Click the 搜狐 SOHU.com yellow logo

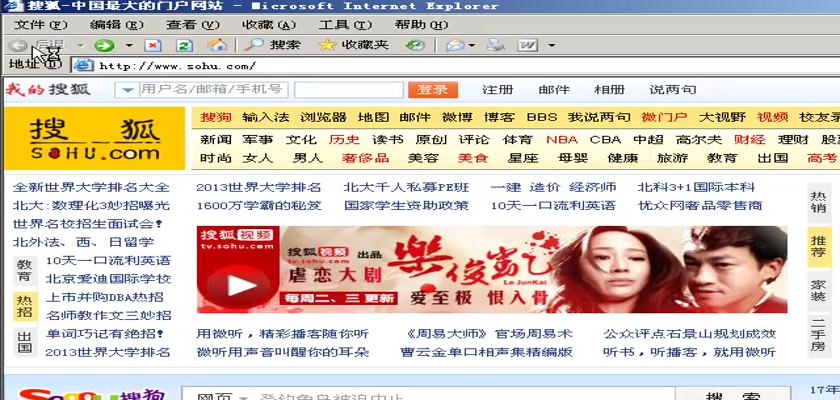pos(94,138)
